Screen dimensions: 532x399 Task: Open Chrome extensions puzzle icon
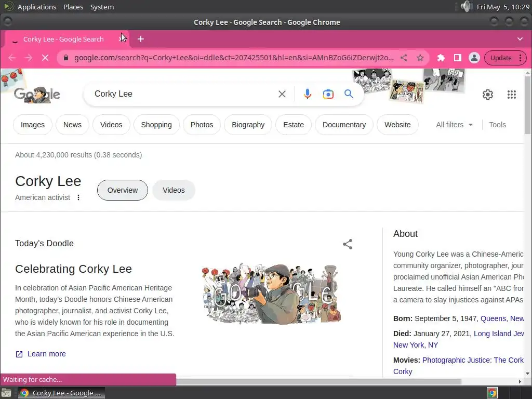click(441, 58)
